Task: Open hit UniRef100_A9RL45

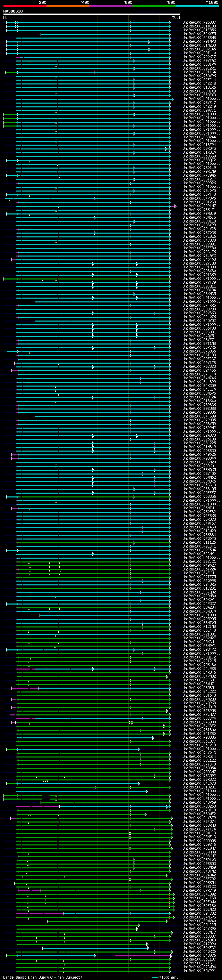Action: [199, 49]
